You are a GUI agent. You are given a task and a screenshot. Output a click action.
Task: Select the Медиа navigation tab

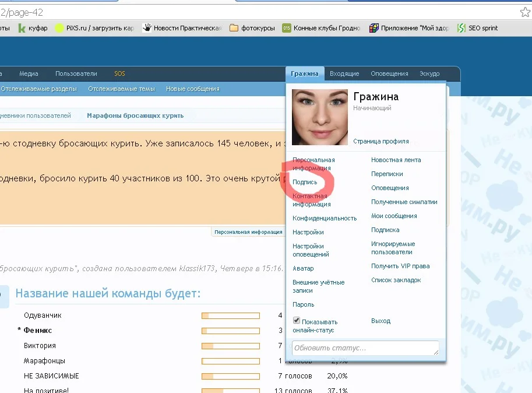click(29, 73)
